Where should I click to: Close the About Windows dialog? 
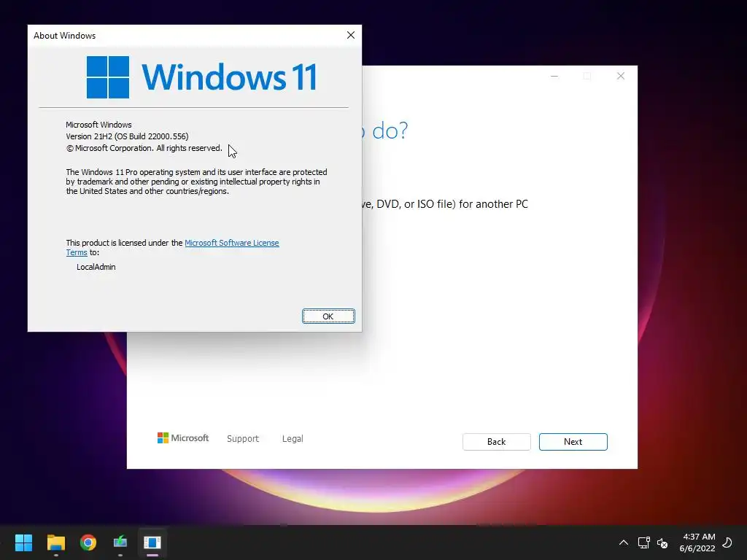coord(351,35)
